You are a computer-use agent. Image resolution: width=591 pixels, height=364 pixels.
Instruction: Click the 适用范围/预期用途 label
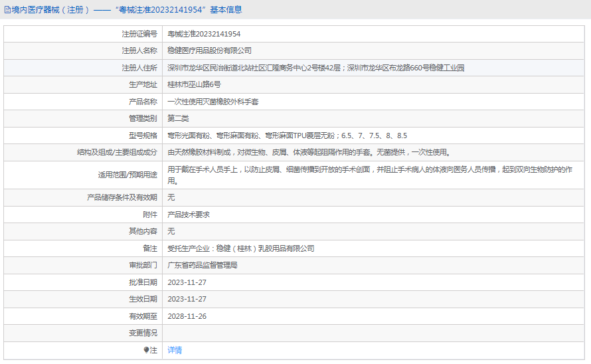click(x=127, y=175)
